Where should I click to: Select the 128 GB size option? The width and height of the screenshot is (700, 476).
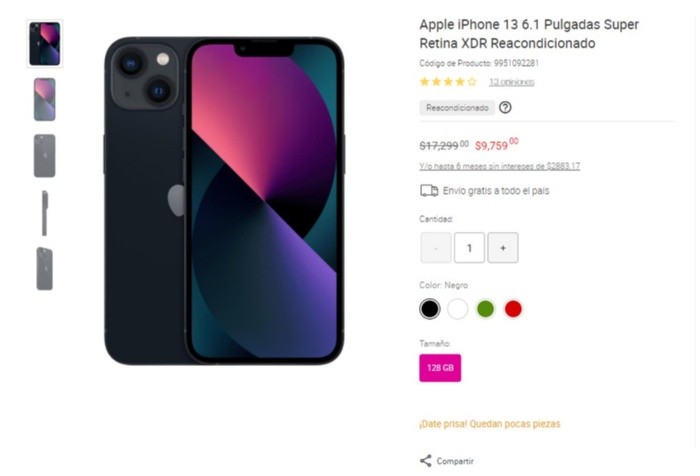[440, 368]
